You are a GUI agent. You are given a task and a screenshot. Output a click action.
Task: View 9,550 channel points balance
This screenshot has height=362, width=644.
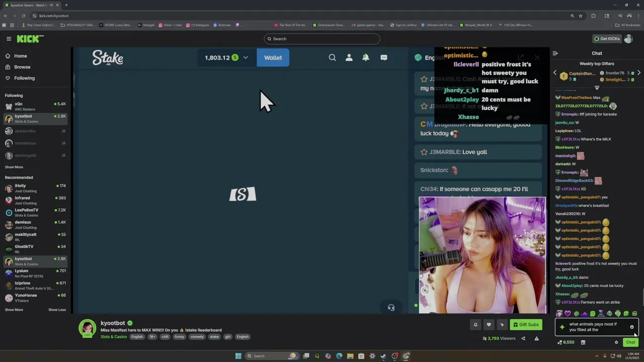pyautogui.click(x=566, y=342)
